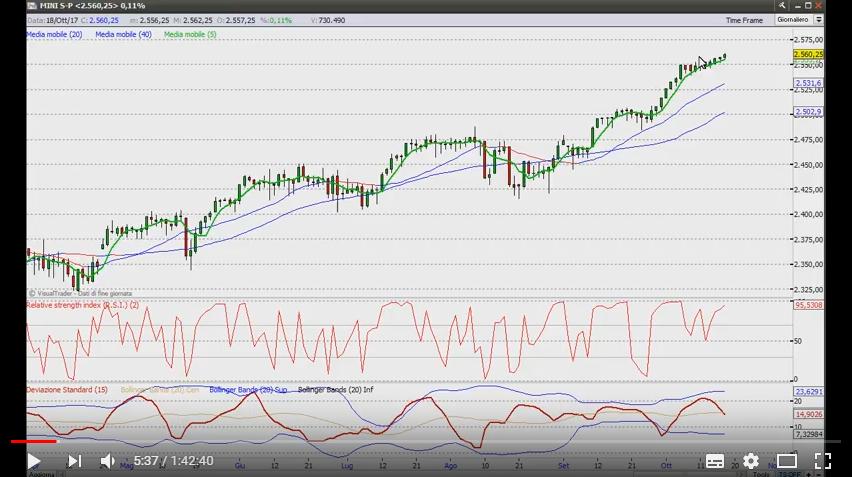
Task: Click the 2.575,00 price axis label
Action: (808, 40)
